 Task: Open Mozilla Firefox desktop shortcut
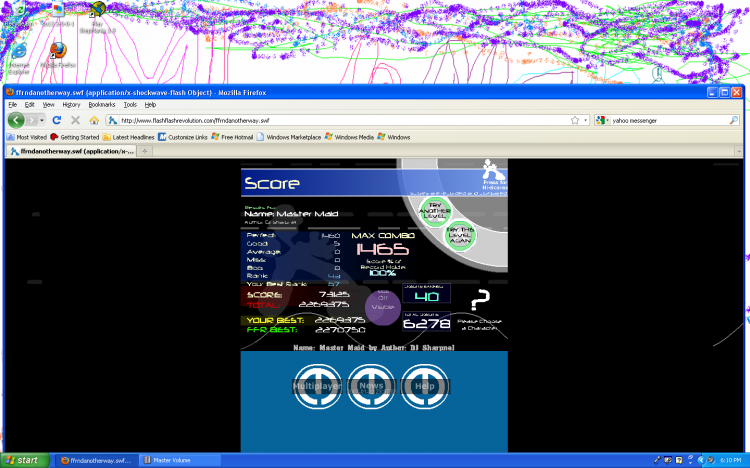(x=57, y=51)
